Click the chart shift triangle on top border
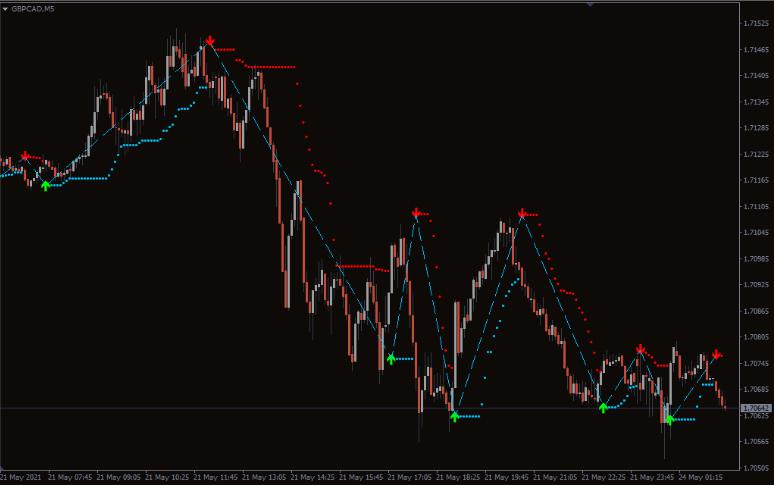 (590, 4)
